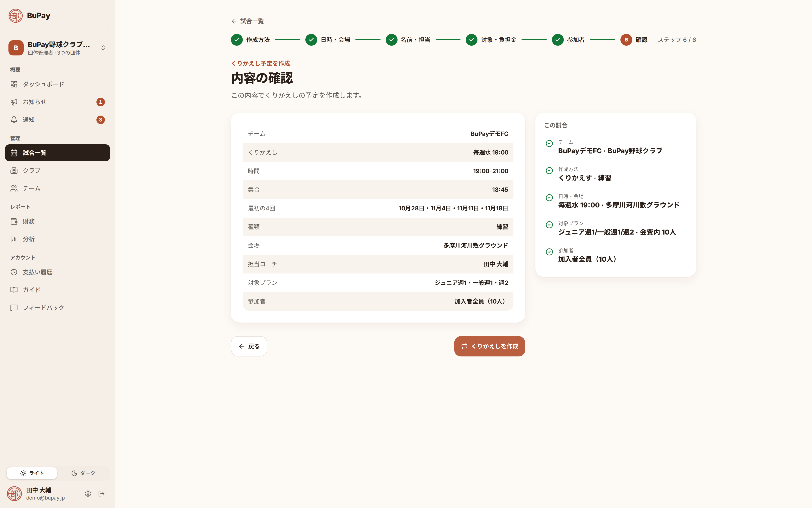Jump to step 名前・担当

pyautogui.click(x=408, y=40)
